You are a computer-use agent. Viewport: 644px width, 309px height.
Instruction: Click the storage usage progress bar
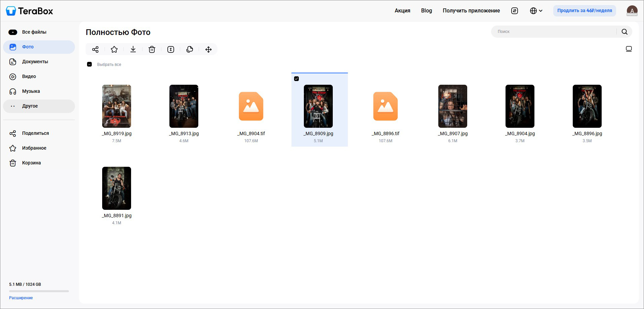39,291
